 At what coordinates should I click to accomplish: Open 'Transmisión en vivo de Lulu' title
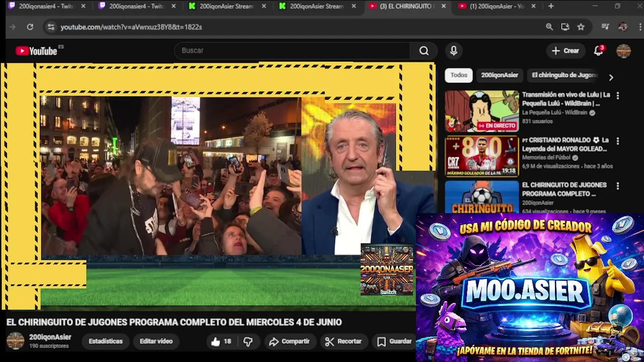tap(566, 99)
